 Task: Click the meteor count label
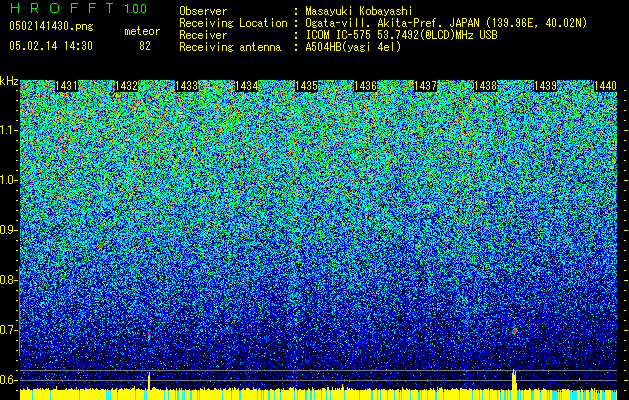[x=142, y=31]
